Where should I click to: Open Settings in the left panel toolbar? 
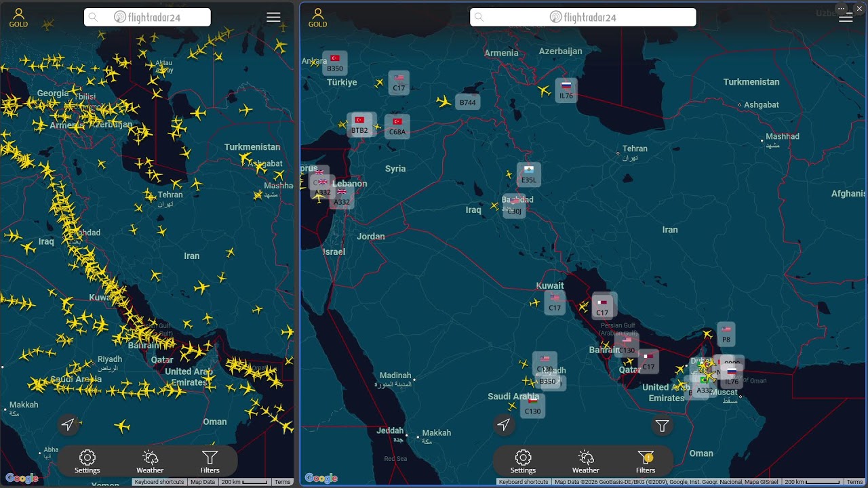[x=87, y=462]
